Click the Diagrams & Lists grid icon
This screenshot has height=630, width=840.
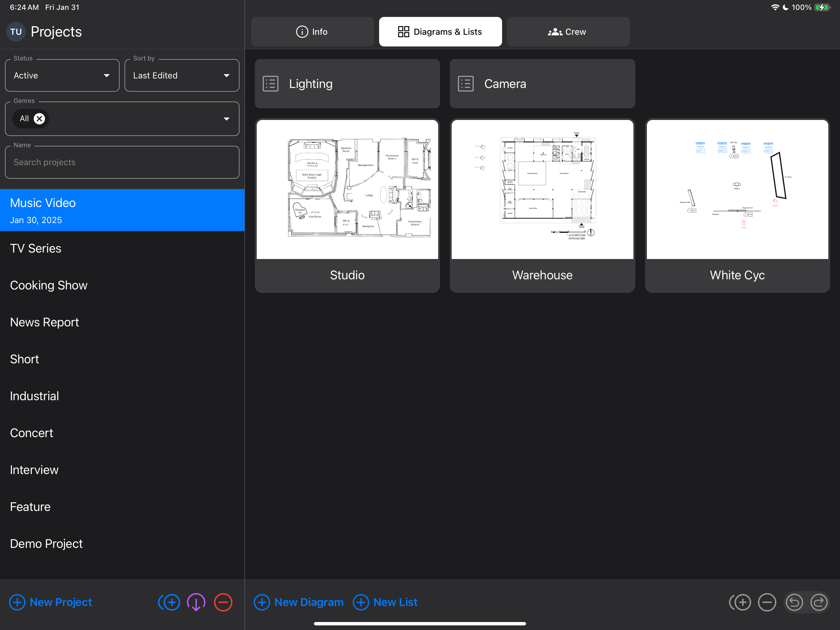403,32
